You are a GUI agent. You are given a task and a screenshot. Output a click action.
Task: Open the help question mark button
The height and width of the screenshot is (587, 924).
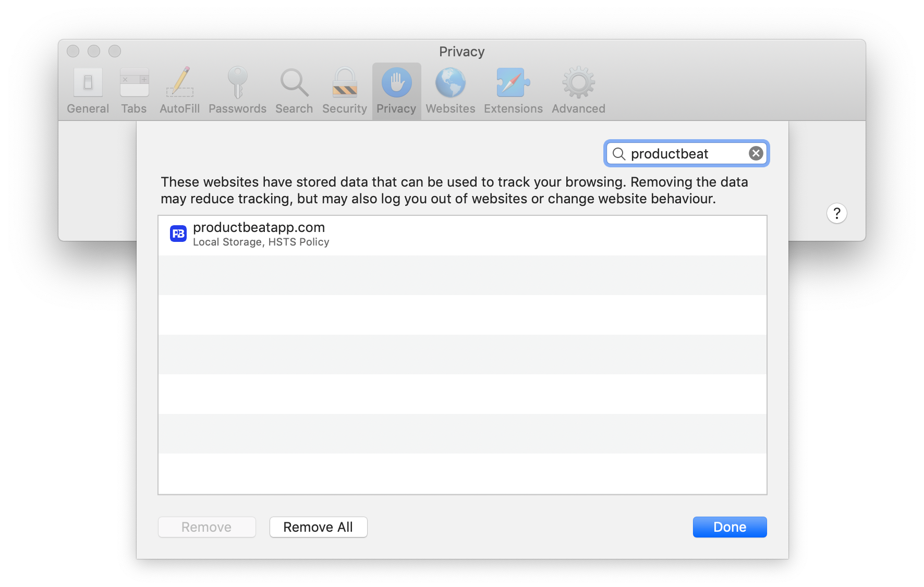pyautogui.click(x=837, y=213)
